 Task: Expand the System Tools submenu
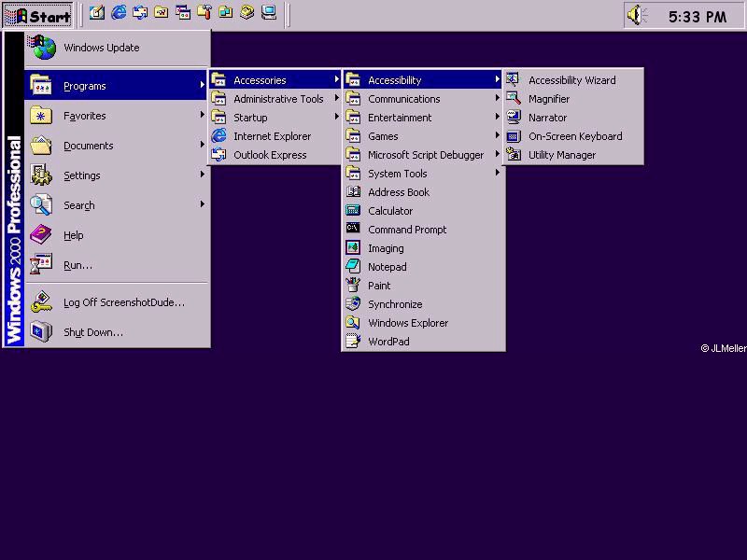tap(423, 174)
